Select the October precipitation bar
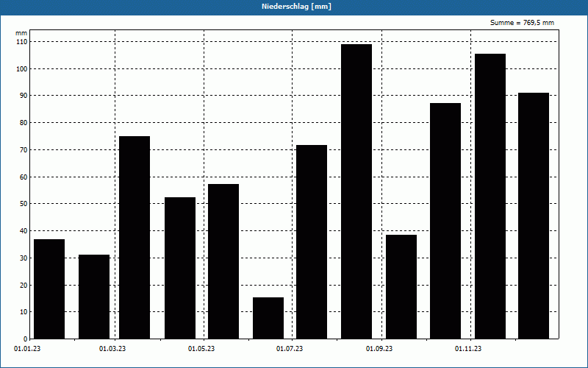 [445, 221]
